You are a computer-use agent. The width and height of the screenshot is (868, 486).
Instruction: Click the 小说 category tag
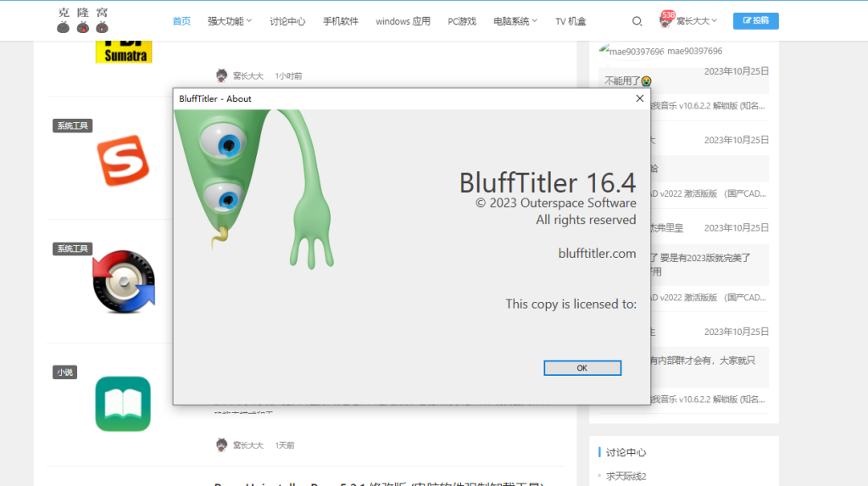(64, 372)
